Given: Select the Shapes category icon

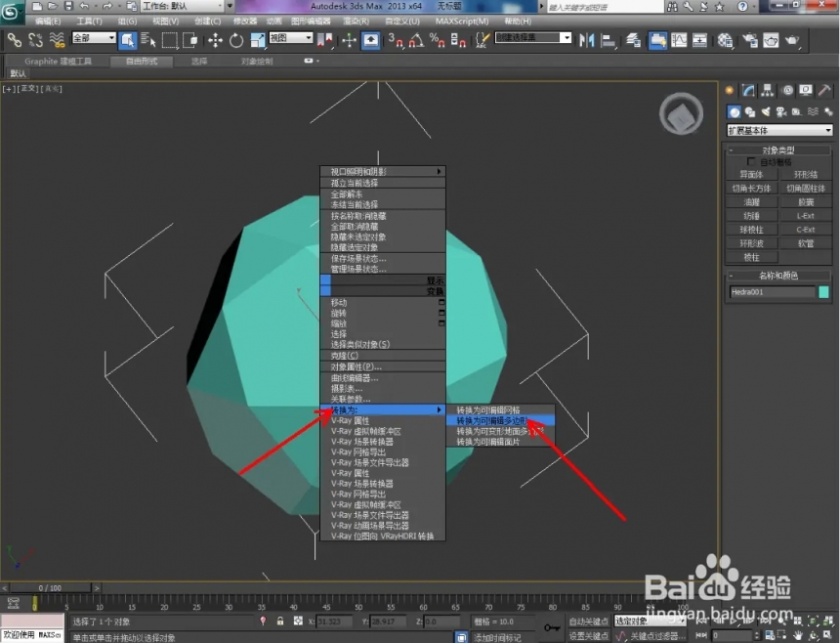Looking at the screenshot, I should [750, 112].
